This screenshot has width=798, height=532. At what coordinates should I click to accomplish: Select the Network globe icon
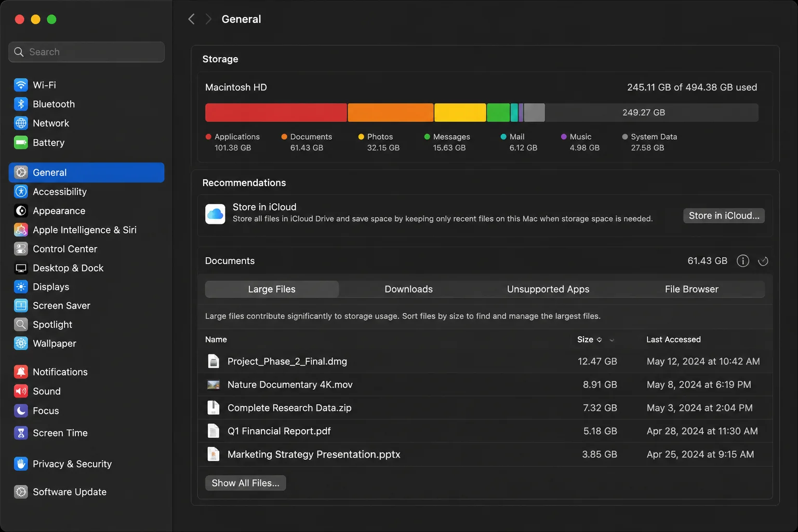(x=21, y=123)
